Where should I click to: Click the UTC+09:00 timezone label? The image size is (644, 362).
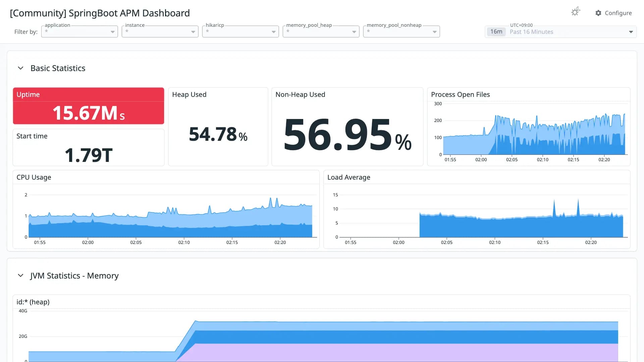[x=521, y=25]
